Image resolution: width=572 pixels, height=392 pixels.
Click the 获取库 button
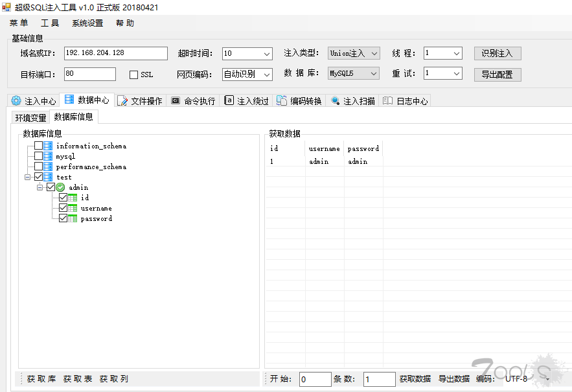[x=41, y=379]
